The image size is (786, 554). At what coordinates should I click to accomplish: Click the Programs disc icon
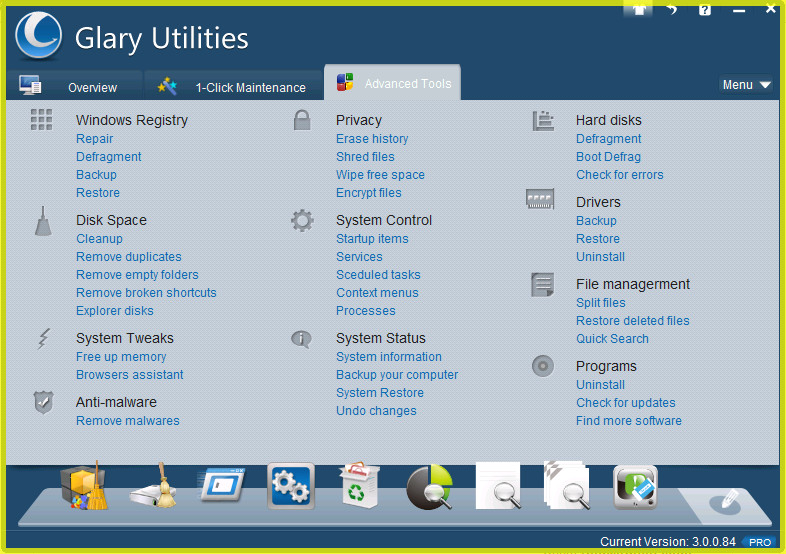coord(543,366)
